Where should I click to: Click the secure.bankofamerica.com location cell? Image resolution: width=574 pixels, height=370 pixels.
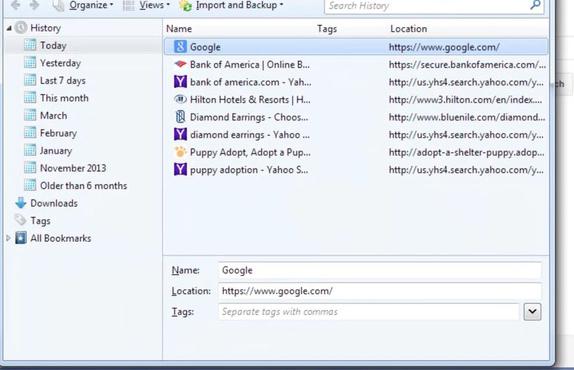[467, 65]
